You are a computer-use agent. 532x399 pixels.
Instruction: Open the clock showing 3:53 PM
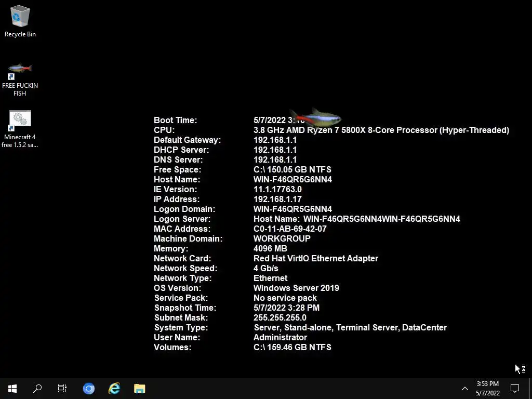[x=487, y=389]
